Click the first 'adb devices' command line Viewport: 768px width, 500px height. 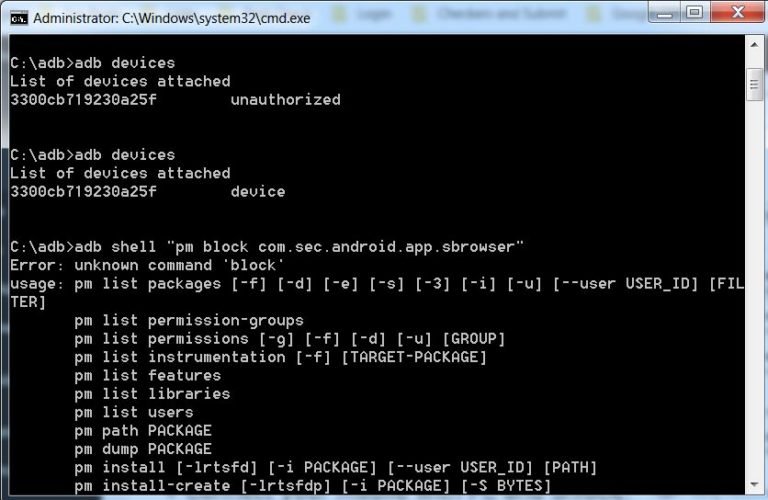click(x=92, y=62)
